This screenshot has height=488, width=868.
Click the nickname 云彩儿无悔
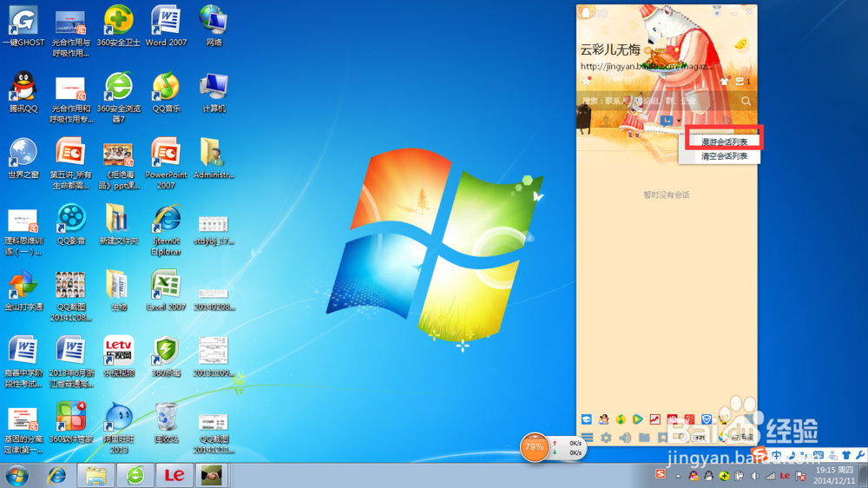click(610, 49)
